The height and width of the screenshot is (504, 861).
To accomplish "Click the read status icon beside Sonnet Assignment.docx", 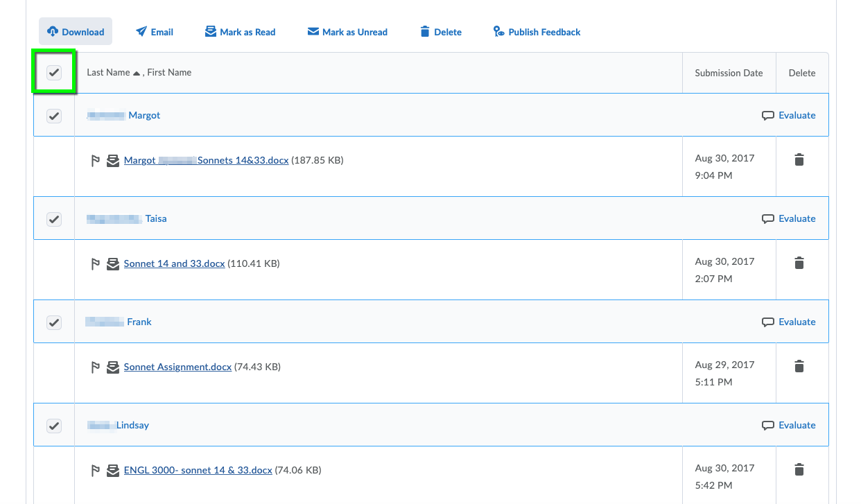I will tap(113, 367).
